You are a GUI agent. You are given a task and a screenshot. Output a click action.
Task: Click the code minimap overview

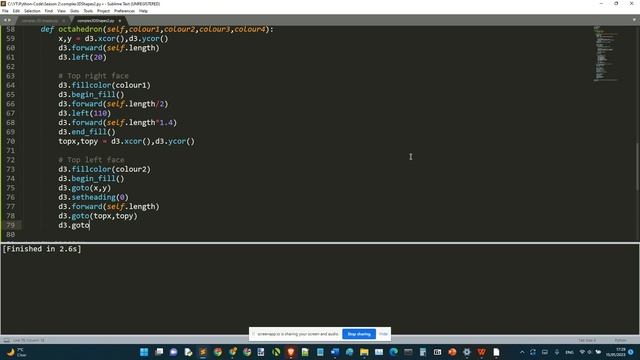(606, 53)
